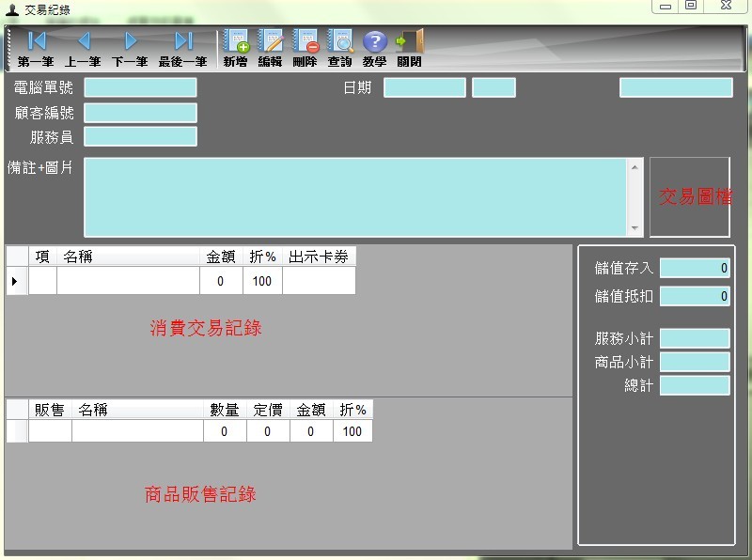Click the 儲值存入 amount field
752x560 pixels.
click(694, 268)
